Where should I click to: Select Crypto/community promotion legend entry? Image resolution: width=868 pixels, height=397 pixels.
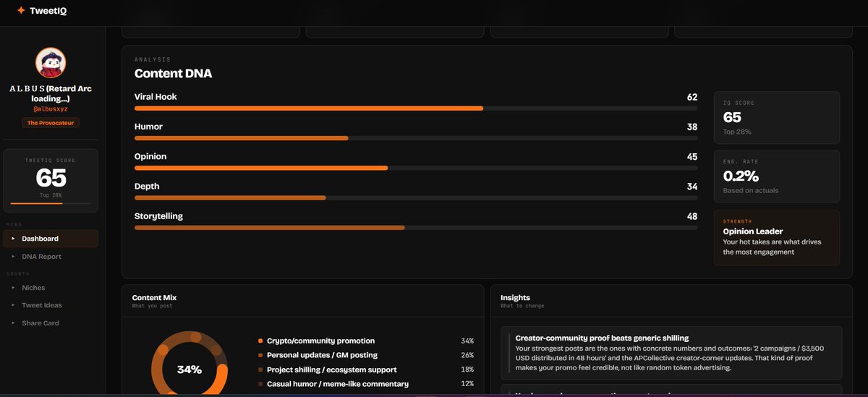tap(365, 341)
